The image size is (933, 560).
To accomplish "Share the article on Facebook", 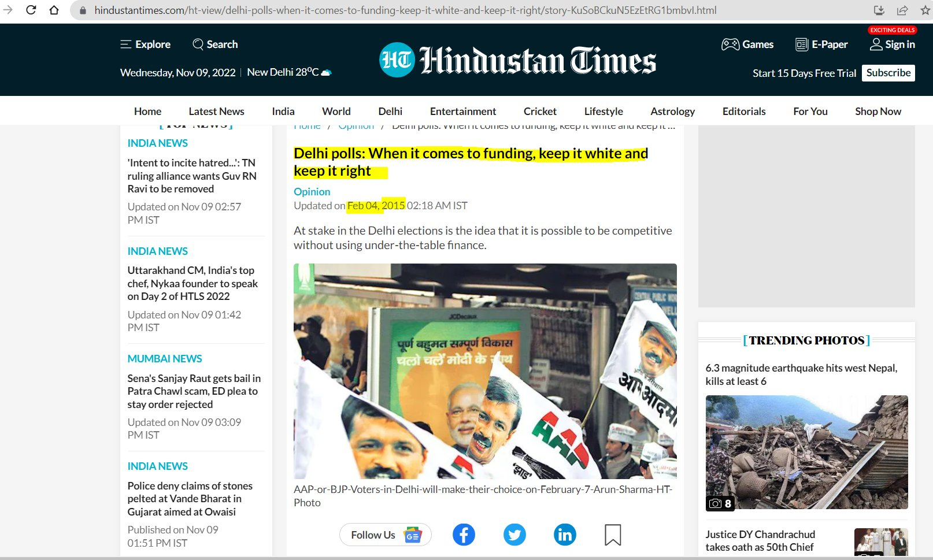I will (x=464, y=535).
